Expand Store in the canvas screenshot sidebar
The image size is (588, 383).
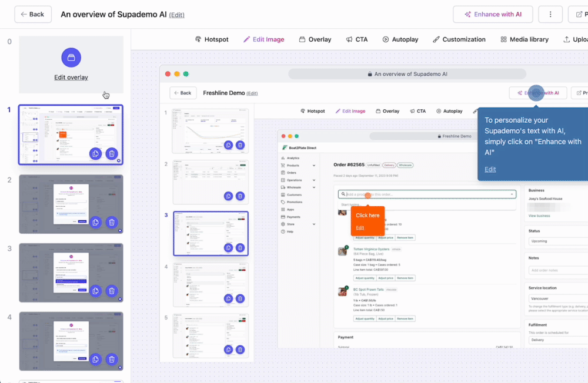pyautogui.click(x=314, y=224)
